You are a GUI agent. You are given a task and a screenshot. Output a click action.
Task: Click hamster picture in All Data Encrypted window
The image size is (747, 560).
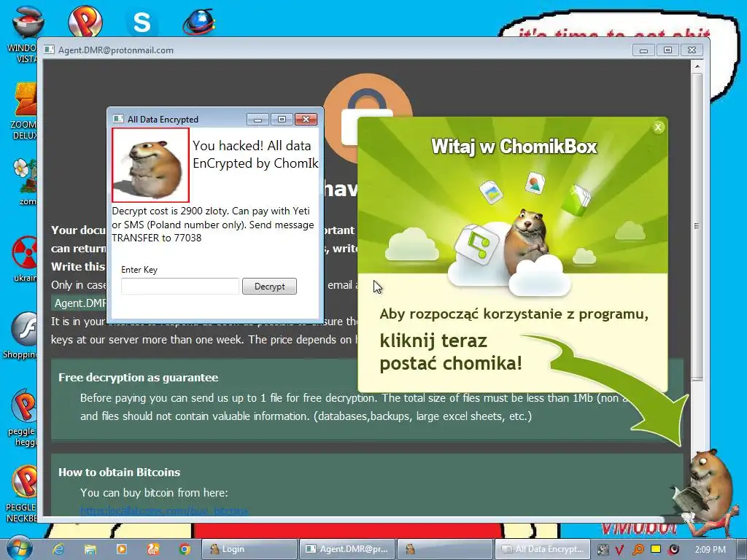150,166
